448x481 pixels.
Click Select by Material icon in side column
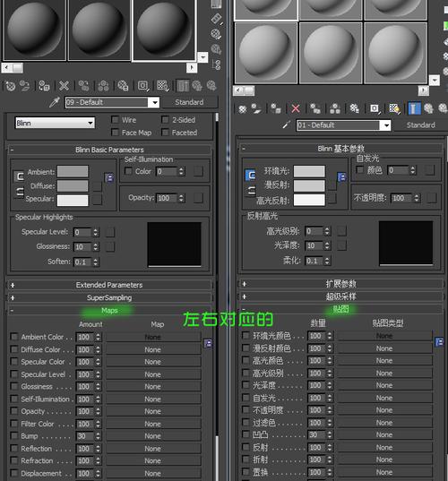click(x=216, y=48)
